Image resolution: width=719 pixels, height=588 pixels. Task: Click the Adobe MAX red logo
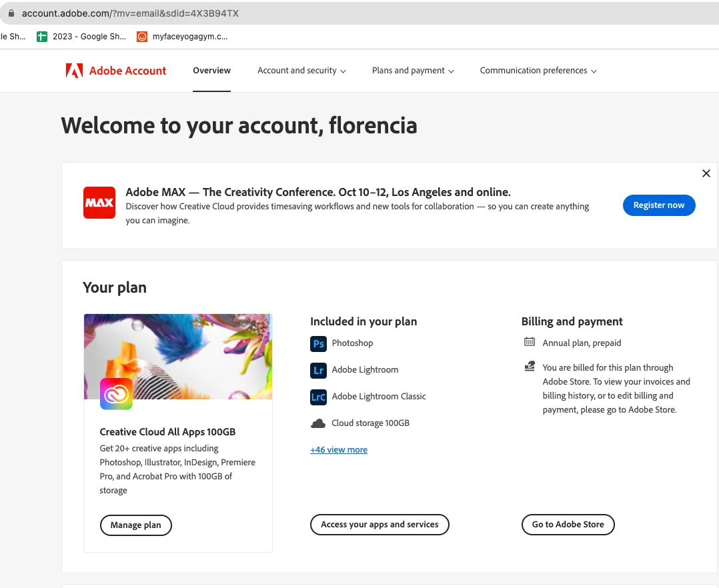click(99, 203)
